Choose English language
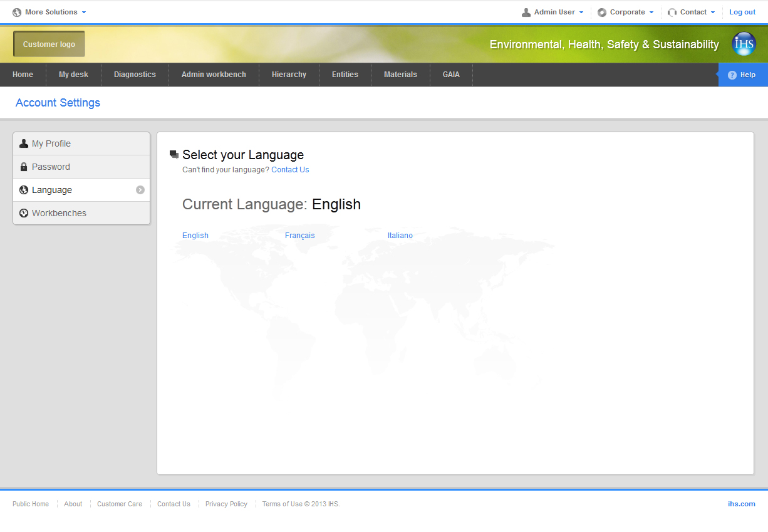 (x=195, y=236)
